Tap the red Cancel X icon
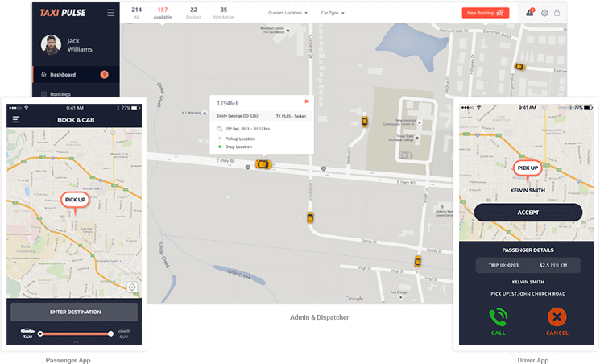 tap(557, 317)
